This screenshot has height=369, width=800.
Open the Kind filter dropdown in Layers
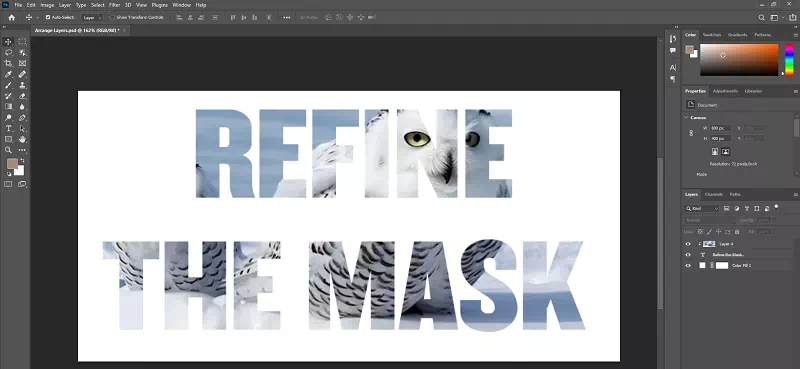click(702, 208)
